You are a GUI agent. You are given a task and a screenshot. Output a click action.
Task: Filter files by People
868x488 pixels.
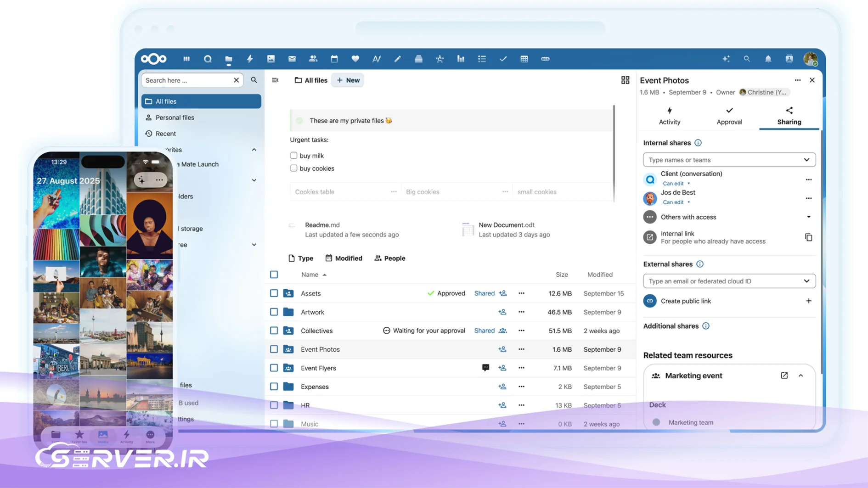(x=390, y=258)
